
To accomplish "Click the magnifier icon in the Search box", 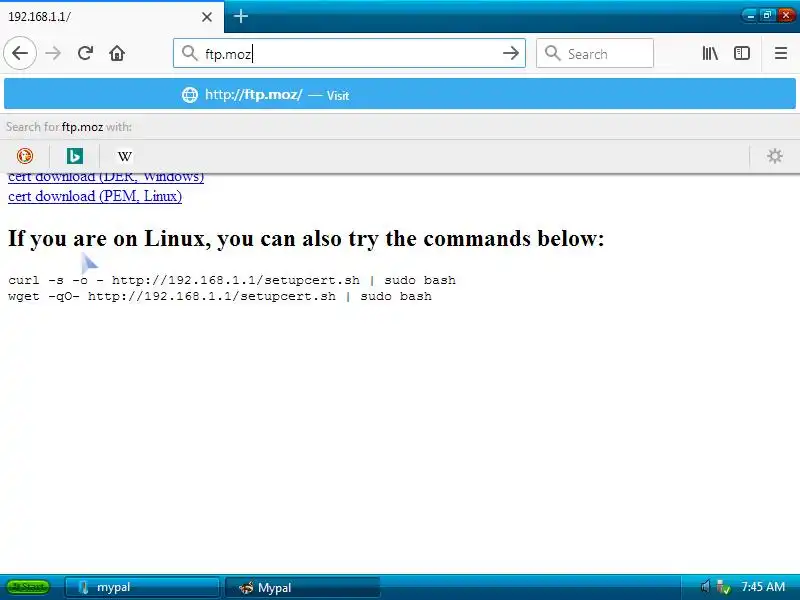I will coord(553,53).
